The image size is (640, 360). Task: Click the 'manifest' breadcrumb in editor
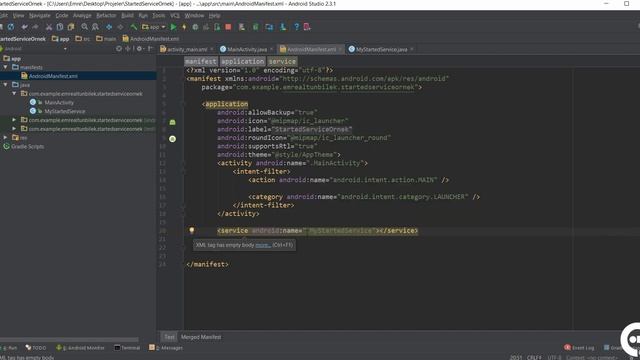[200, 61]
